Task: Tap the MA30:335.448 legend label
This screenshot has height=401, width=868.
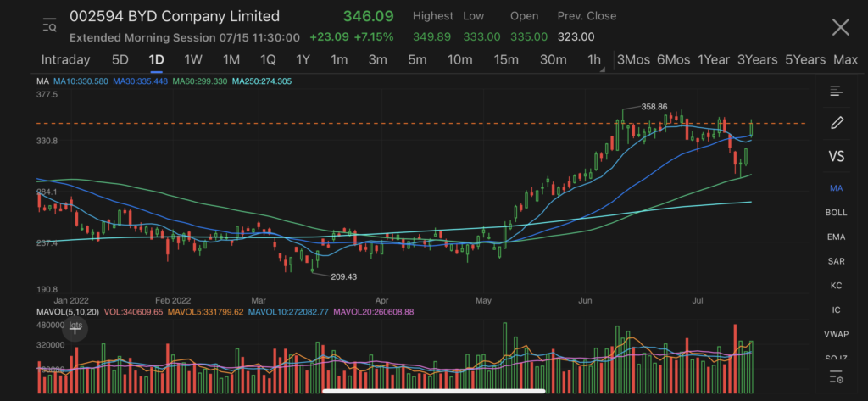Action: click(140, 81)
